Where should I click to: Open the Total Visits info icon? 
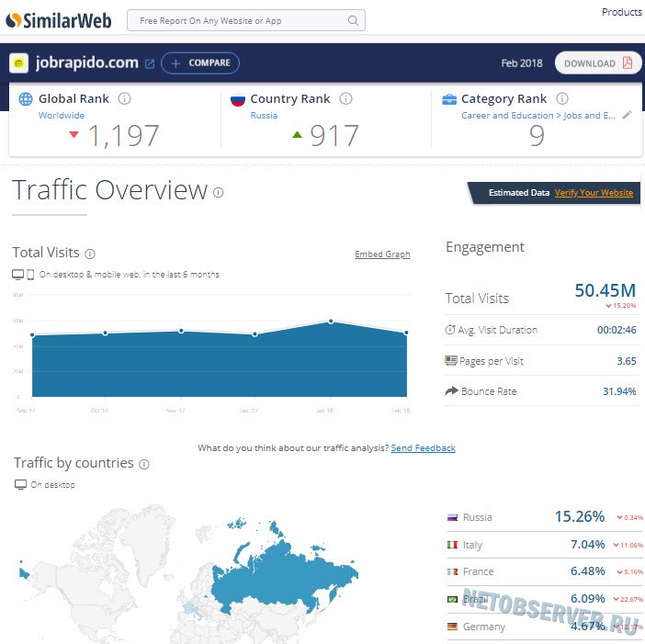tap(90, 254)
